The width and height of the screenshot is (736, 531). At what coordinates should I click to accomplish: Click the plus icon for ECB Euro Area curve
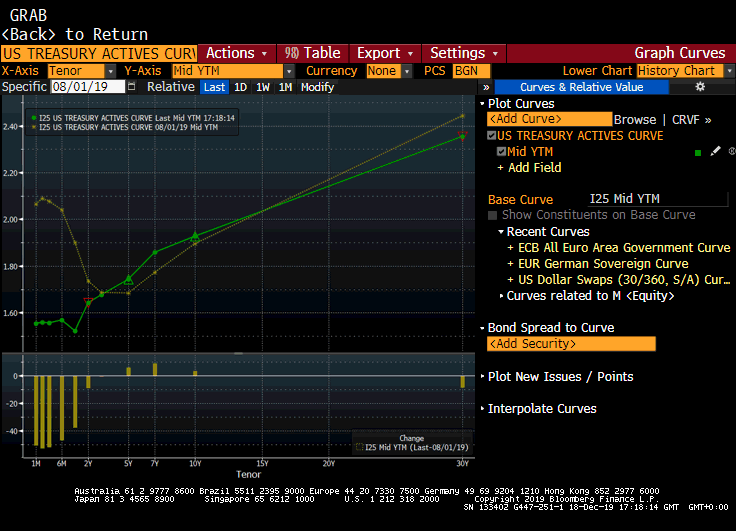point(511,248)
